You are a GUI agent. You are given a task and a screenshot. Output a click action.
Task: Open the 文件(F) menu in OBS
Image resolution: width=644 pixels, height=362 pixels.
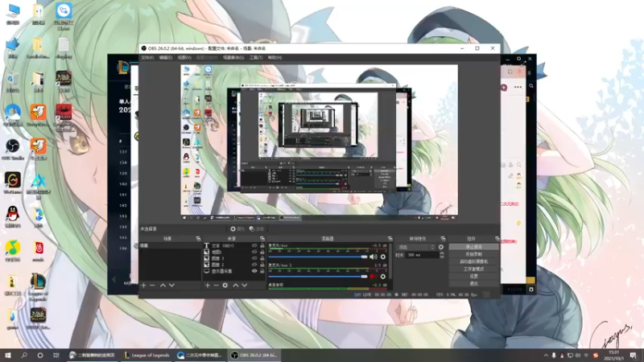coord(147,57)
